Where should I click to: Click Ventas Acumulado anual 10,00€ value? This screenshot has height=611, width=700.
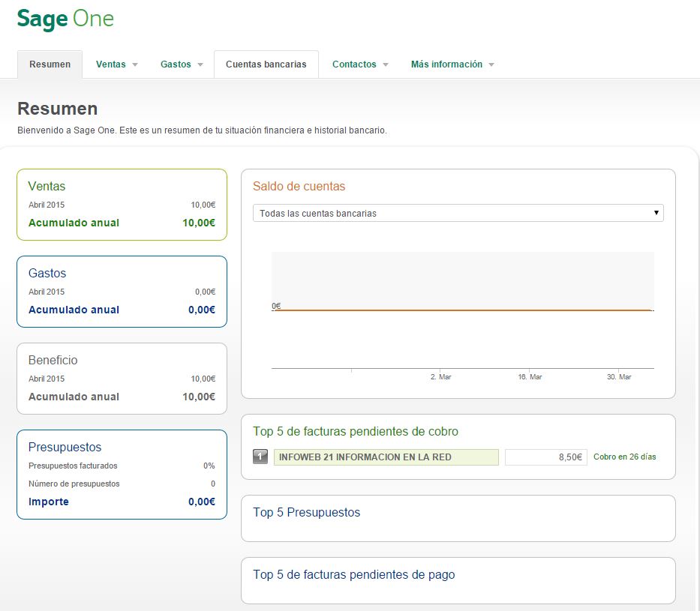click(199, 223)
